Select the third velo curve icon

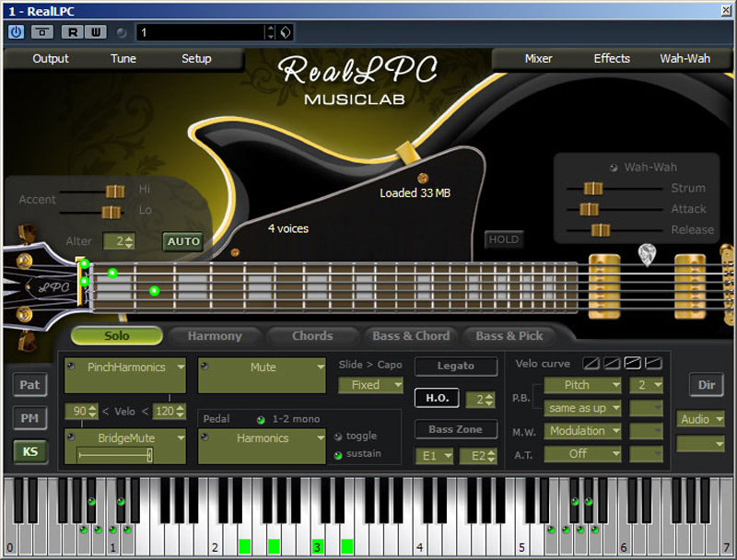pyautogui.click(x=632, y=363)
